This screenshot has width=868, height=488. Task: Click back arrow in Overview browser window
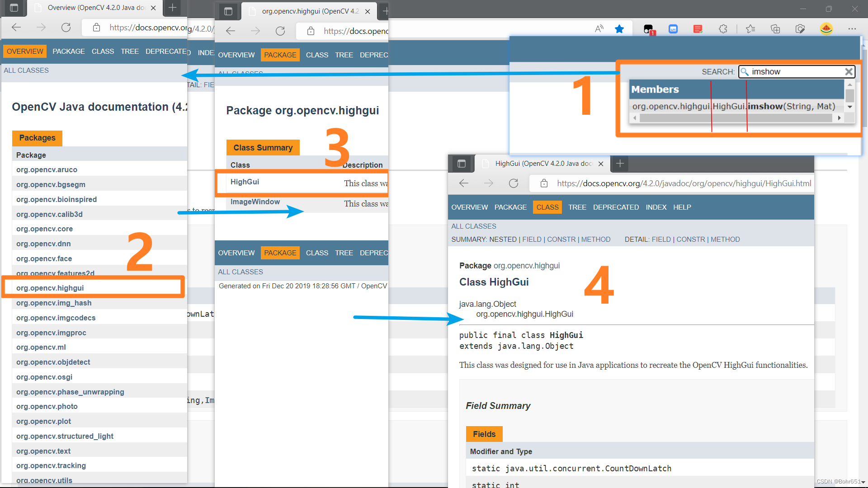16,28
